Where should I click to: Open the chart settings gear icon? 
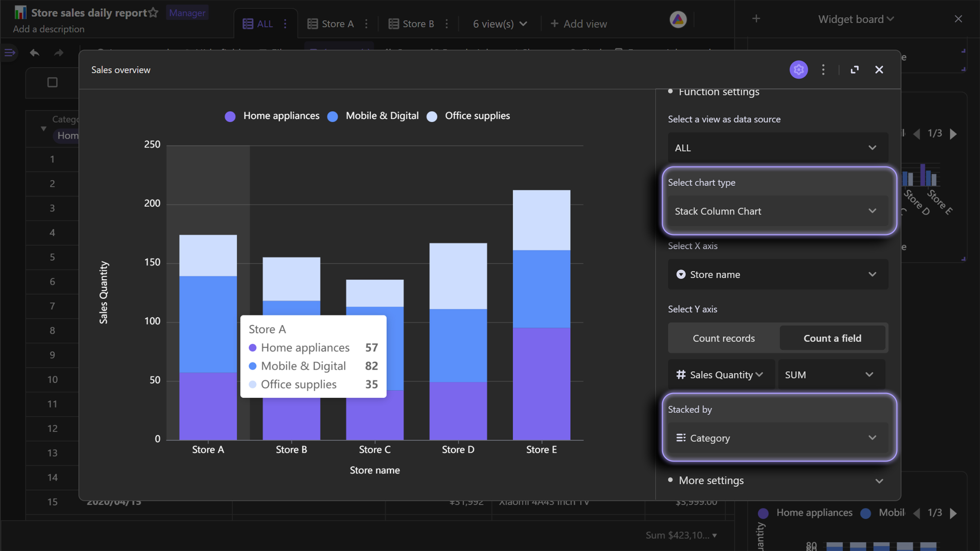798,69
